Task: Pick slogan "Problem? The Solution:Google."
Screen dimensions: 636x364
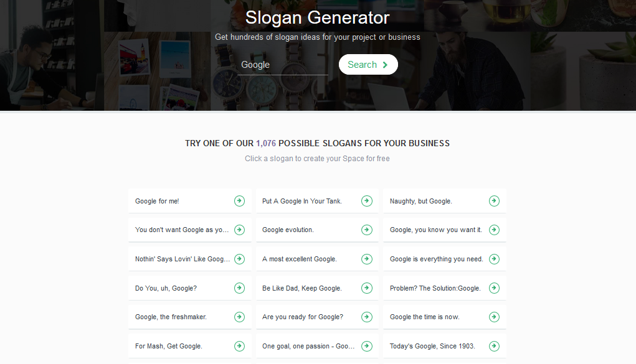Action: tap(445, 288)
